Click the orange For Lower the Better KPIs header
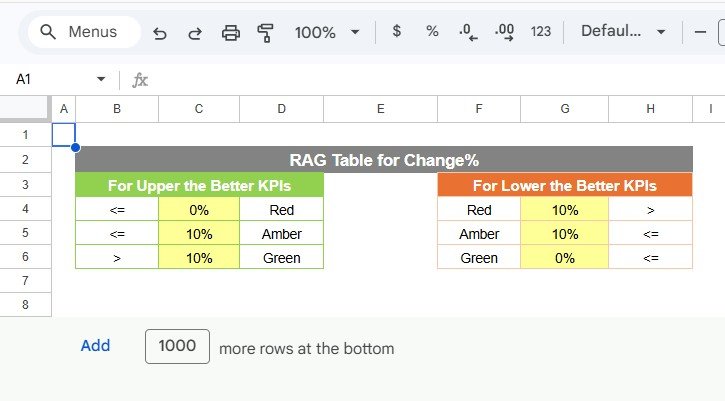The height and width of the screenshot is (401, 725). coord(564,185)
